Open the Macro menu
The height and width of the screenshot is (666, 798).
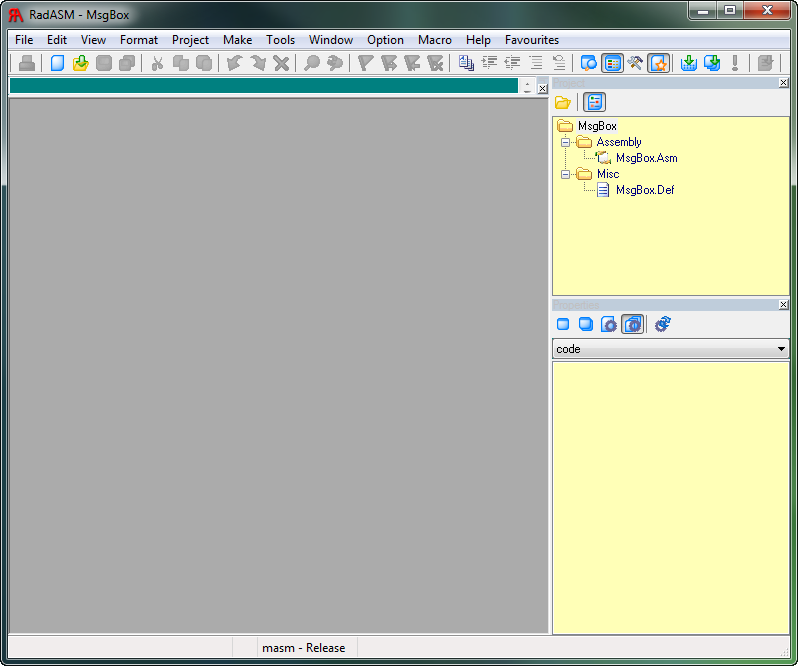tap(435, 40)
